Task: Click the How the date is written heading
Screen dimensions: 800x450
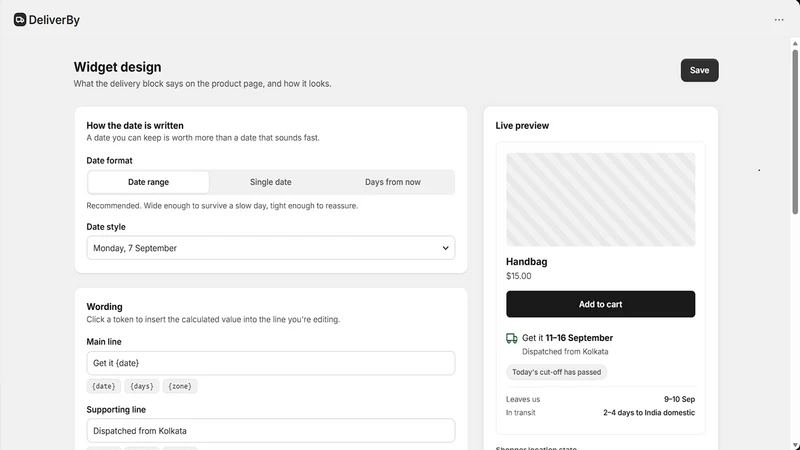Action: pos(135,126)
